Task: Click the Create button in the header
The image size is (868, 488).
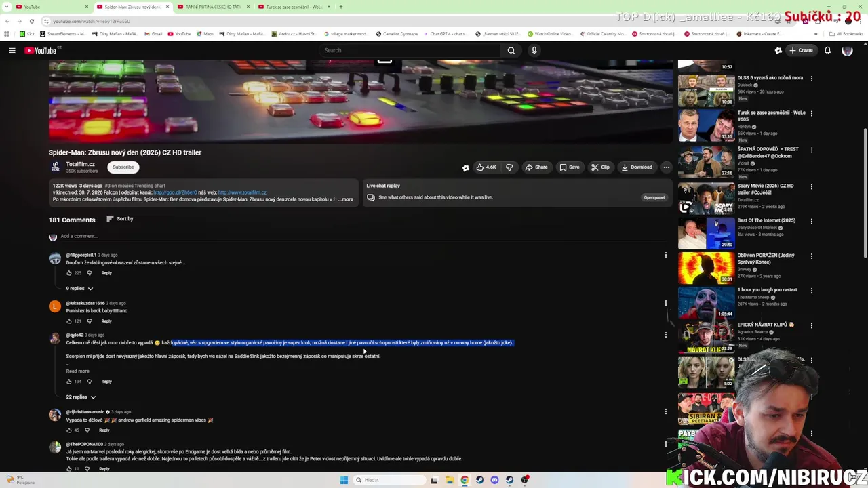Action: (801, 50)
